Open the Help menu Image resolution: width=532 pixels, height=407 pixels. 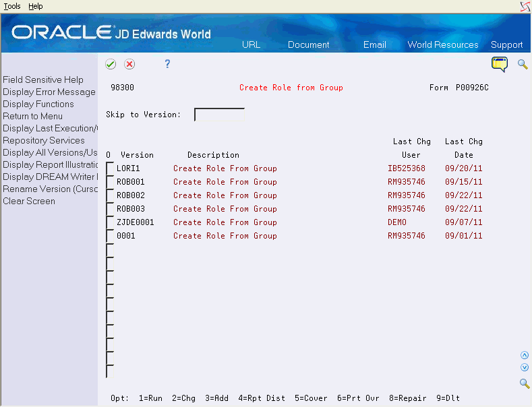(35, 6)
